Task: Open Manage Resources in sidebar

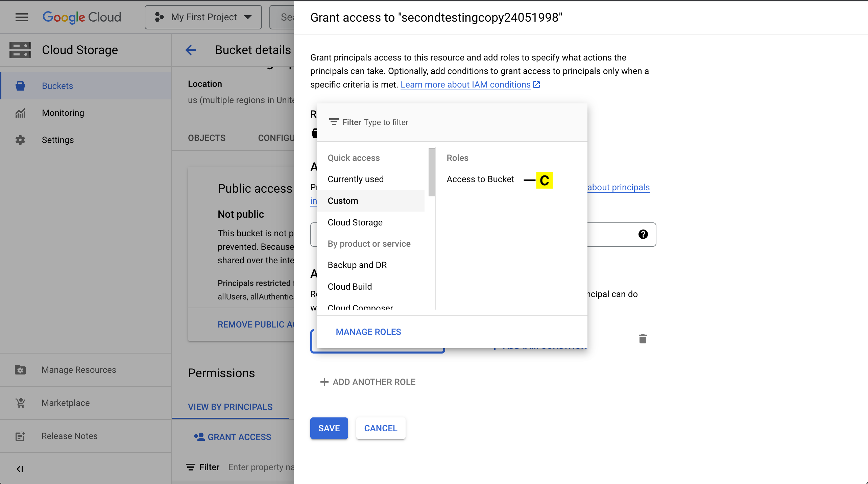Action: 78,370
